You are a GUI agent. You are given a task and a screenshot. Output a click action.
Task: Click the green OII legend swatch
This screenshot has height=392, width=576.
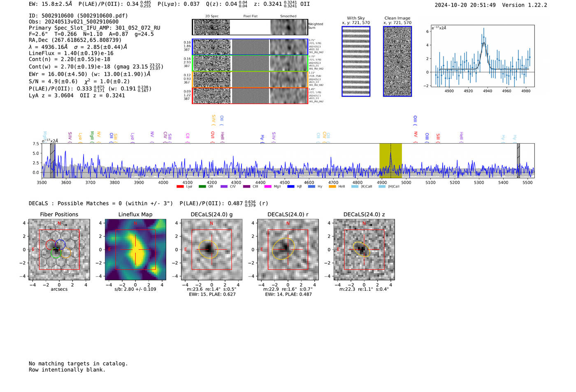[x=202, y=187]
